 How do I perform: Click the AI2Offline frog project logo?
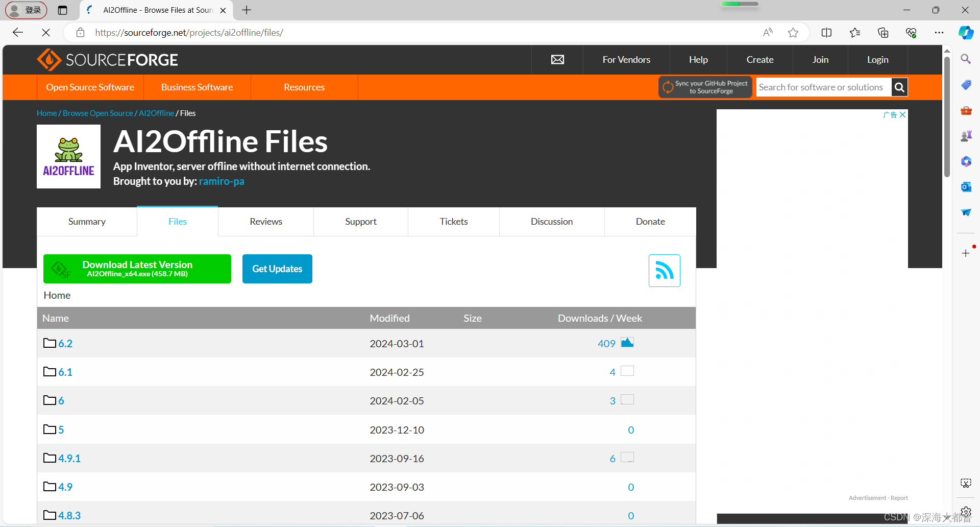(68, 157)
